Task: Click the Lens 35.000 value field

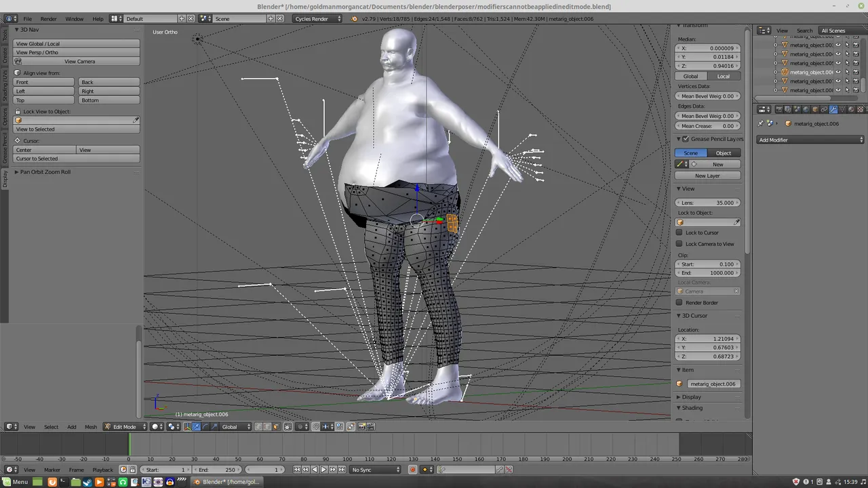Action: 708,203
